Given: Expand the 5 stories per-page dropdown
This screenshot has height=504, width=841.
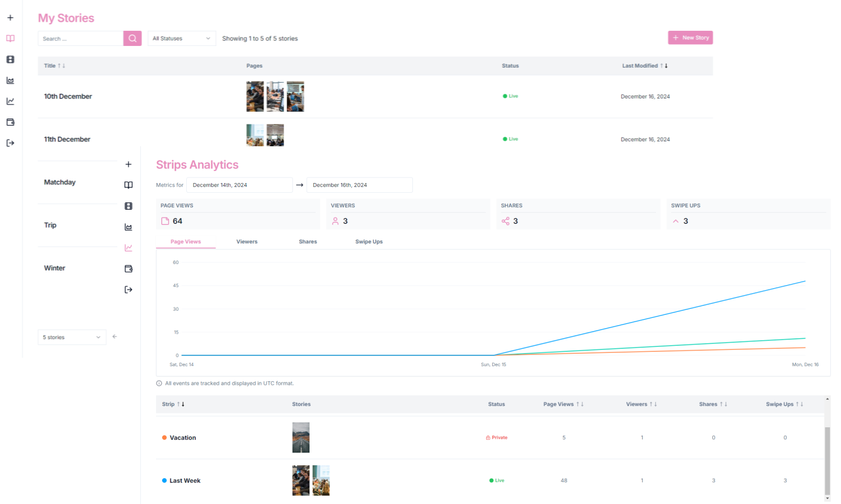Looking at the screenshot, I should point(72,337).
